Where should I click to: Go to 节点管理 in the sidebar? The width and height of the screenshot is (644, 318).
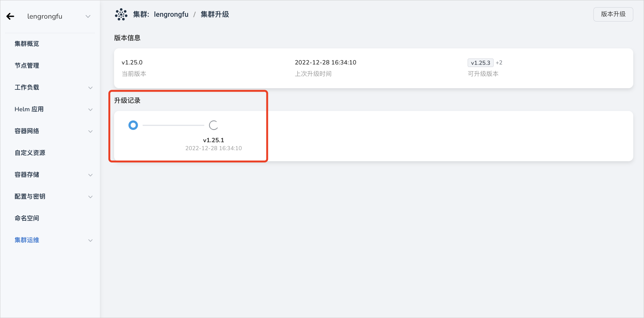click(x=27, y=65)
